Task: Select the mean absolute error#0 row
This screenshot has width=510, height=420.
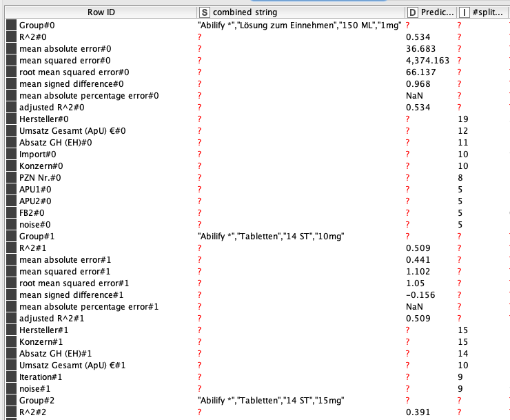Action: 65,49
